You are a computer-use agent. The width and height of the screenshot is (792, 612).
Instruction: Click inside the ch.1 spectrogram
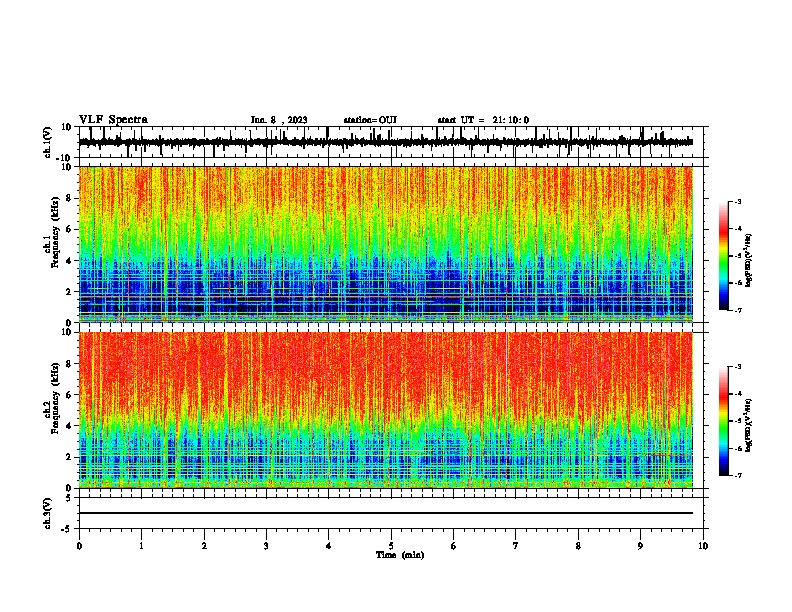[x=385, y=244]
